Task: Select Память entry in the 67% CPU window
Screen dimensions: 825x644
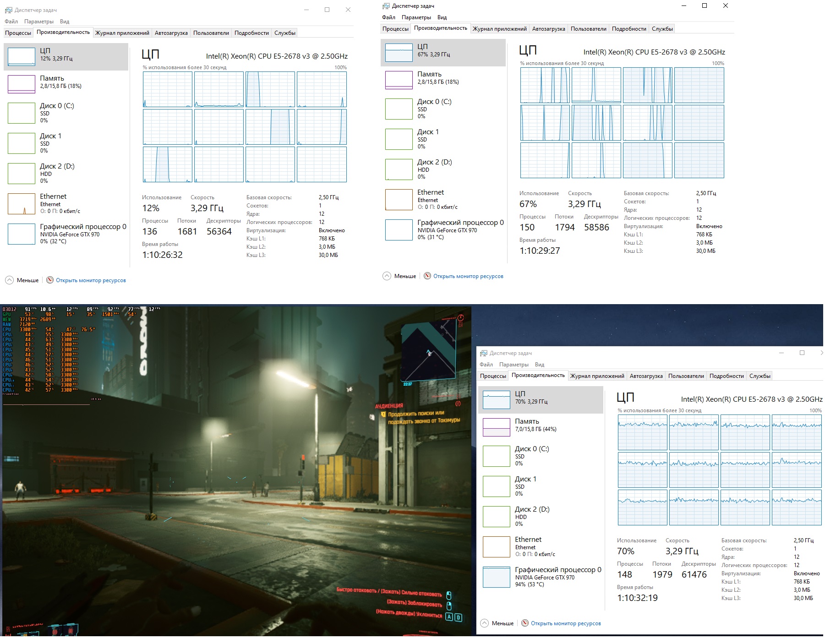Action: pyautogui.click(x=443, y=80)
